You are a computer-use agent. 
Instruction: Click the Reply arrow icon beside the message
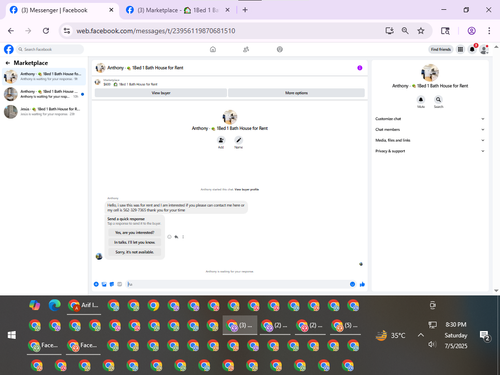coord(176,237)
